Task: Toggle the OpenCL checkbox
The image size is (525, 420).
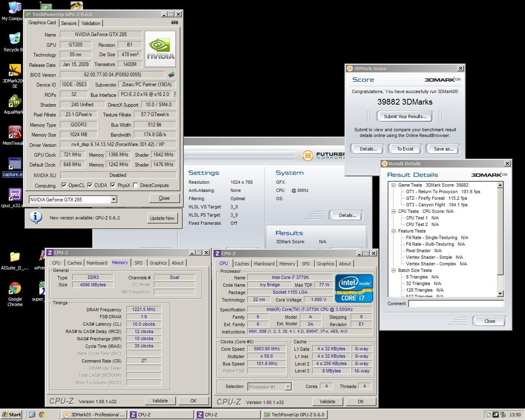Action: point(64,185)
